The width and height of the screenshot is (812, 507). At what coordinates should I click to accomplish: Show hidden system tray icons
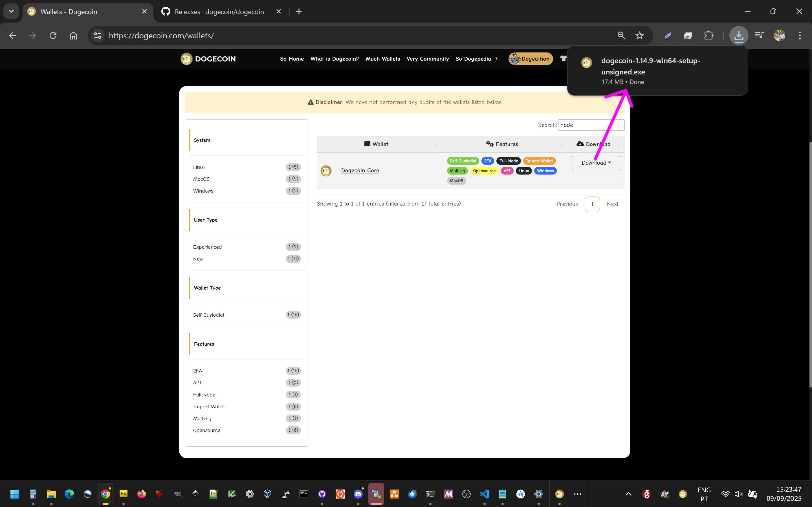[629, 494]
